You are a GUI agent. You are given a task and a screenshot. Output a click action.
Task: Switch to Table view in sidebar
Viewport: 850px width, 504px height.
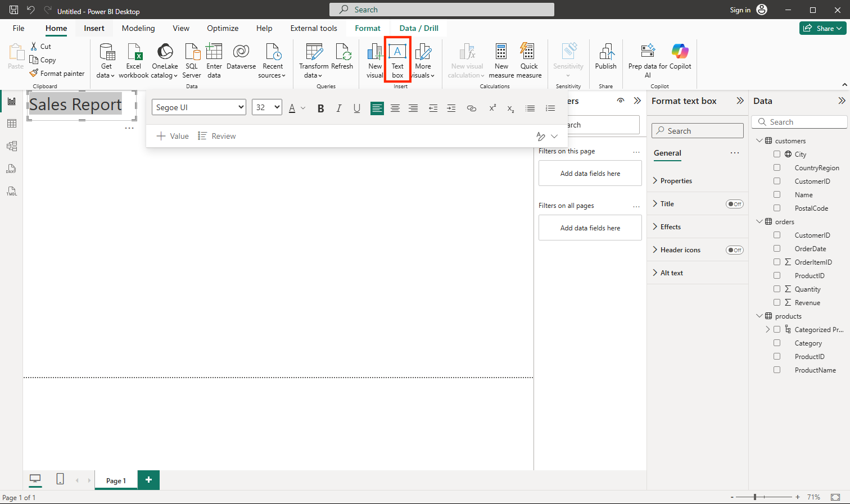(x=12, y=124)
